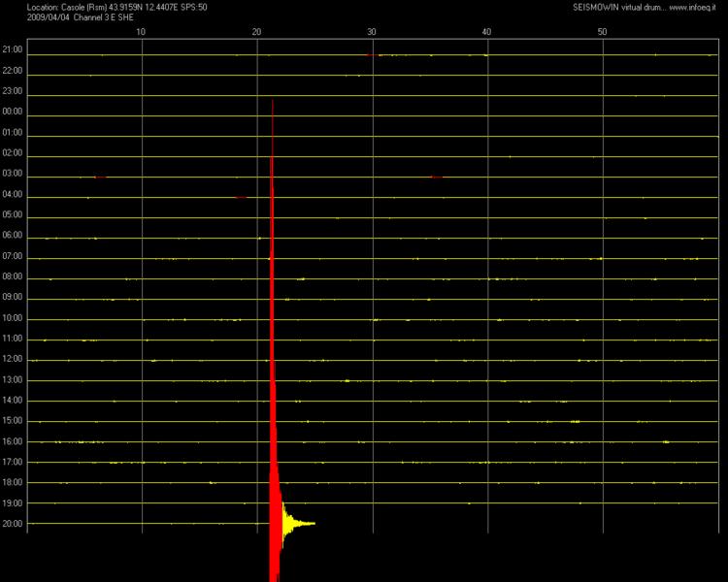Click the small red mark on the 04:00 trace
The height and width of the screenshot is (582, 728).
pyautogui.click(x=241, y=197)
